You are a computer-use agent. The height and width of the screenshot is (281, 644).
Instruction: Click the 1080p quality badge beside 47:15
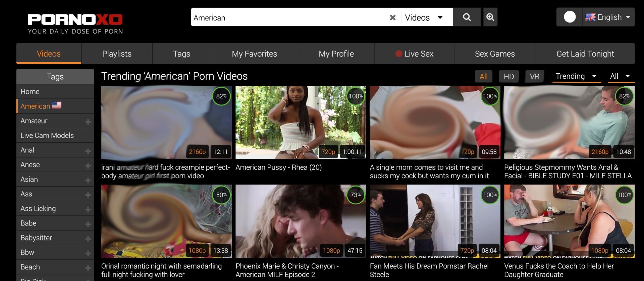331,251
